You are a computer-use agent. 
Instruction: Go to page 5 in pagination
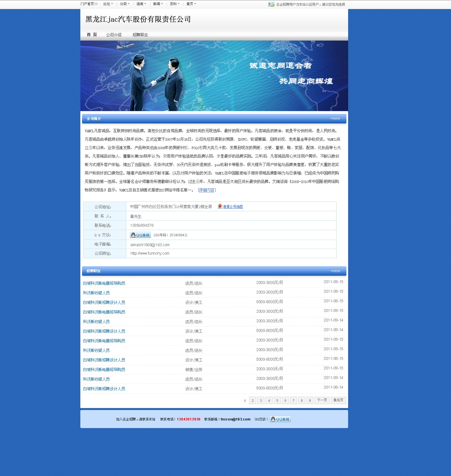[x=277, y=400]
